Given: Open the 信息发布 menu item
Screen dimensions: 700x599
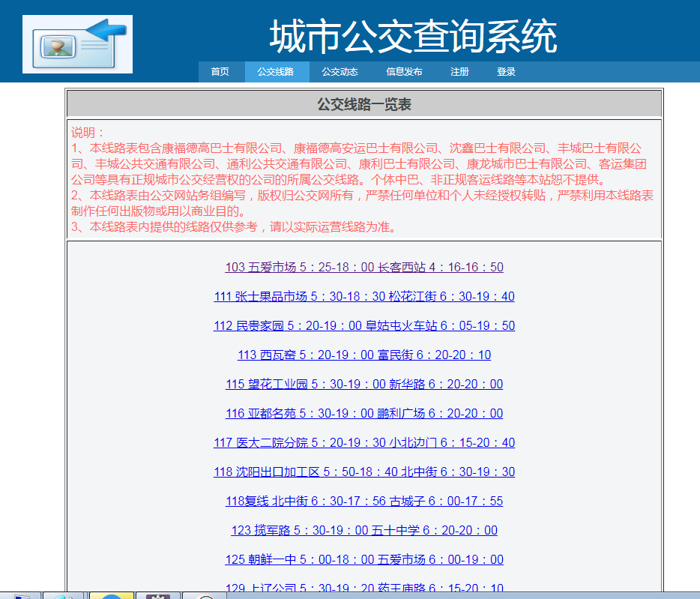Looking at the screenshot, I should (404, 72).
